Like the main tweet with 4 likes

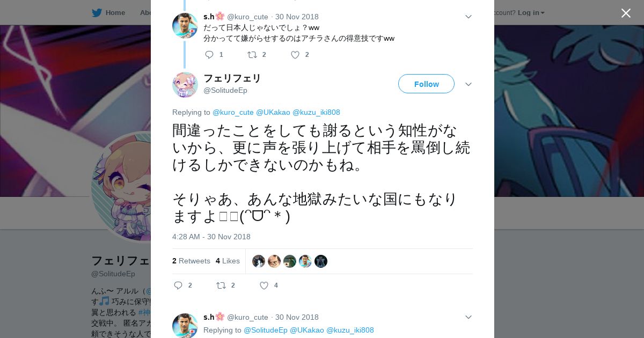[x=264, y=285]
